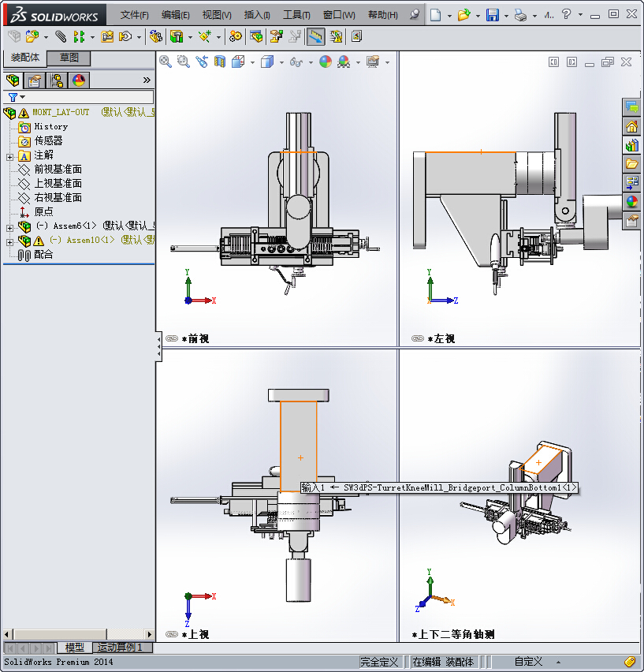Switch to the 草图 tab
This screenshot has height=672, width=644.
pyautogui.click(x=69, y=58)
